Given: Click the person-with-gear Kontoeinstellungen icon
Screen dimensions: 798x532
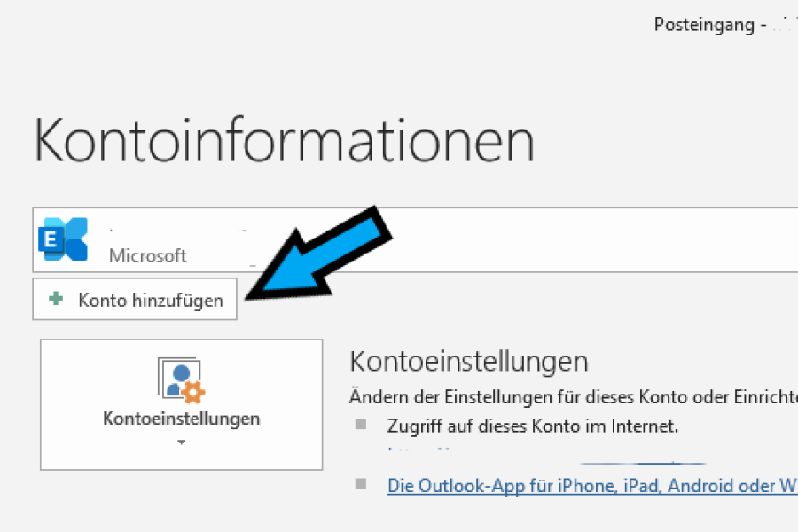Looking at the screenshot, I should pos(181,379).
